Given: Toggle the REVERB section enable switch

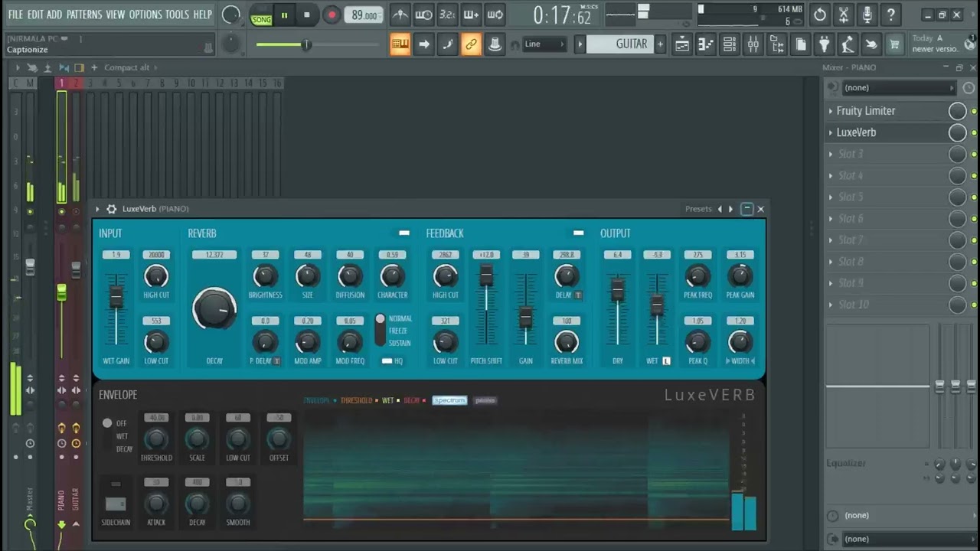Looking at the screenshot, I should (404, 233).
